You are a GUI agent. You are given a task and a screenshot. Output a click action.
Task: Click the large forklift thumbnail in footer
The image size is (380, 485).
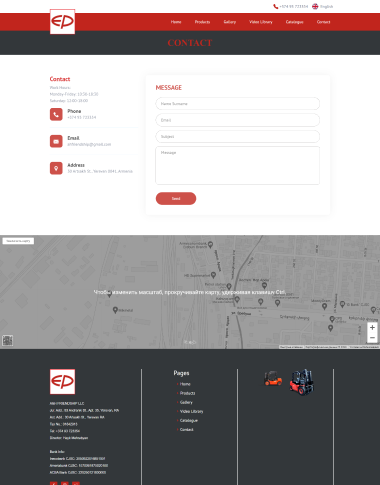(301, 382)
